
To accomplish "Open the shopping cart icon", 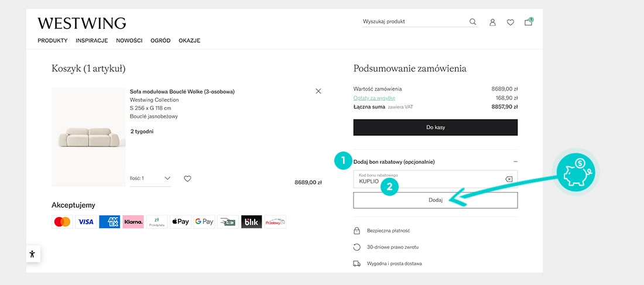I will 529,22.
